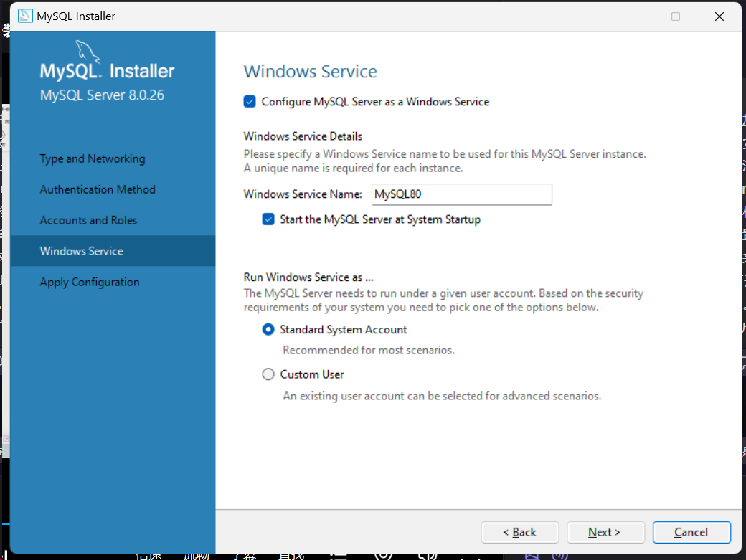Click the MySQL dolphin logo in sidebar
Viewport: 746px width, 560px height.
(x=88, y=52)
